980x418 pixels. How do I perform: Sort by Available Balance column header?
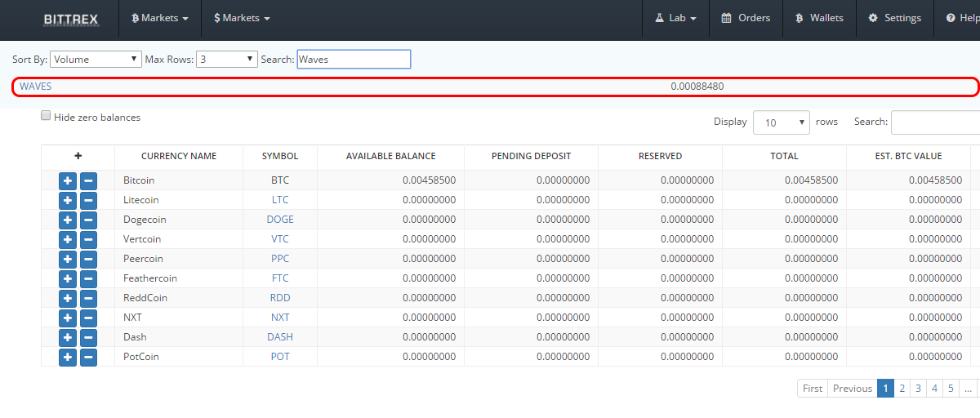coord(390,156)
